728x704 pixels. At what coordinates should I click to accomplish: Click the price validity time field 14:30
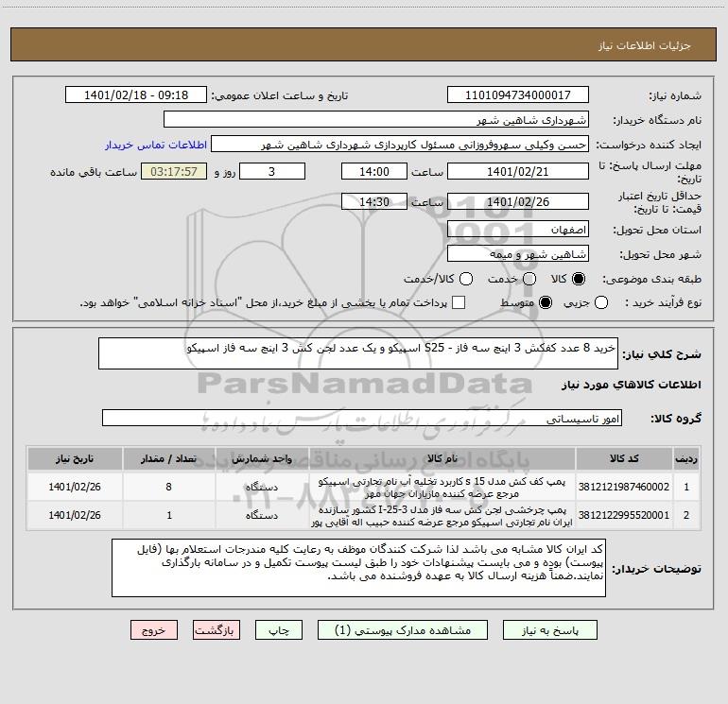coord(374,201)
